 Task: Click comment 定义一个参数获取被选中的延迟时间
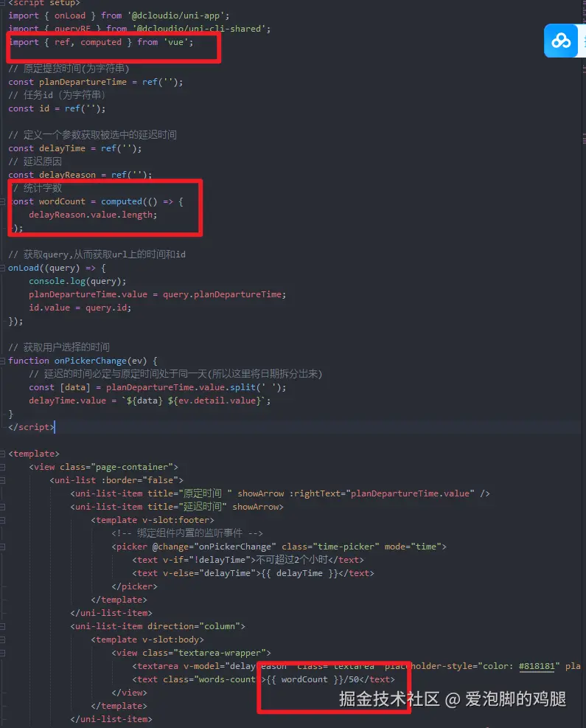pos(92,135)
